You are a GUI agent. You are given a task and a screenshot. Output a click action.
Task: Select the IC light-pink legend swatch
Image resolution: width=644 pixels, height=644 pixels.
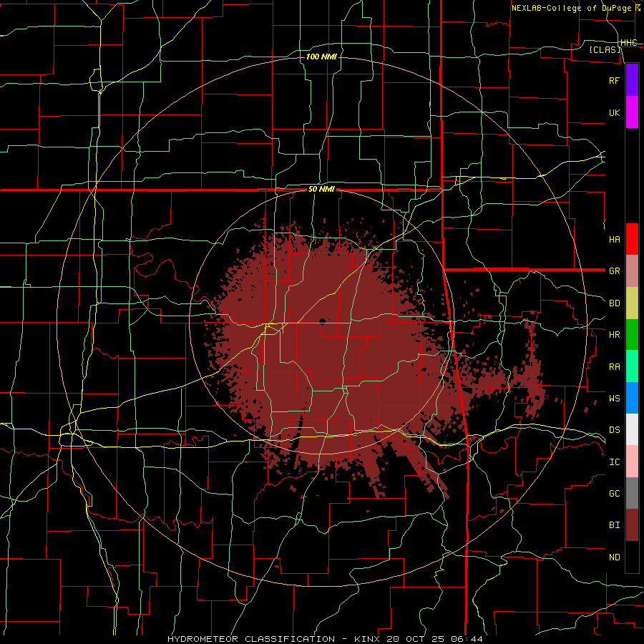coord(632,462)
